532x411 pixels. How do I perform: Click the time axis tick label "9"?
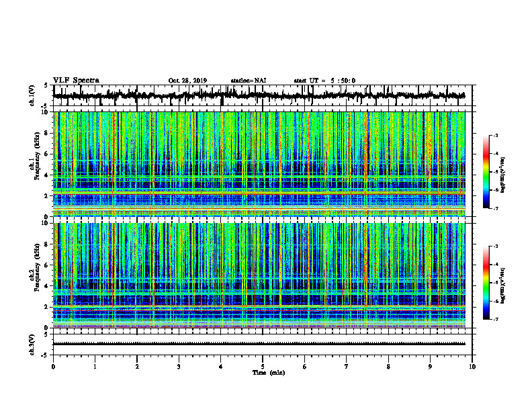pos(430,367)
